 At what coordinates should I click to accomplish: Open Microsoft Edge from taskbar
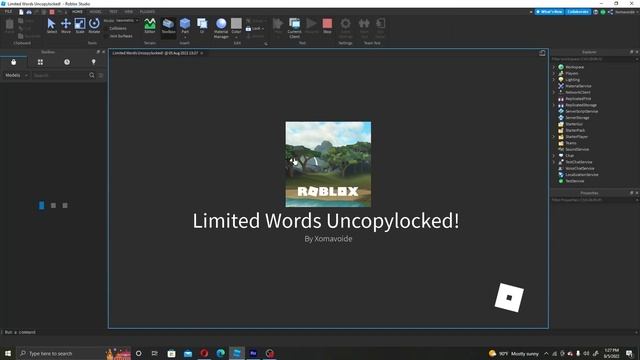pyautogui.click(x=220, y=353)
